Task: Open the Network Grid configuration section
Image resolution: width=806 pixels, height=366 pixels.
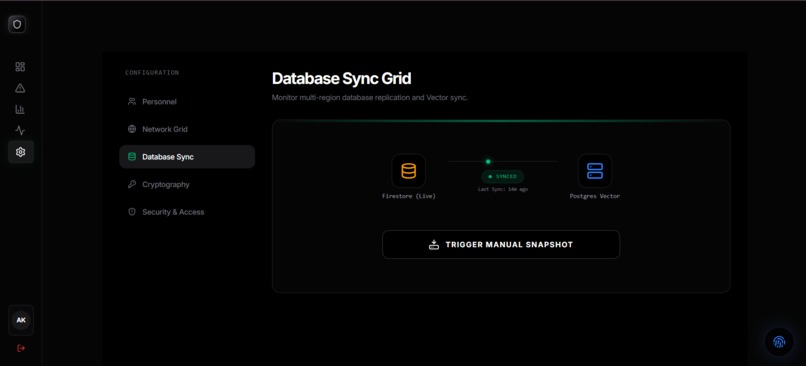Action: [x=187, y=129]
